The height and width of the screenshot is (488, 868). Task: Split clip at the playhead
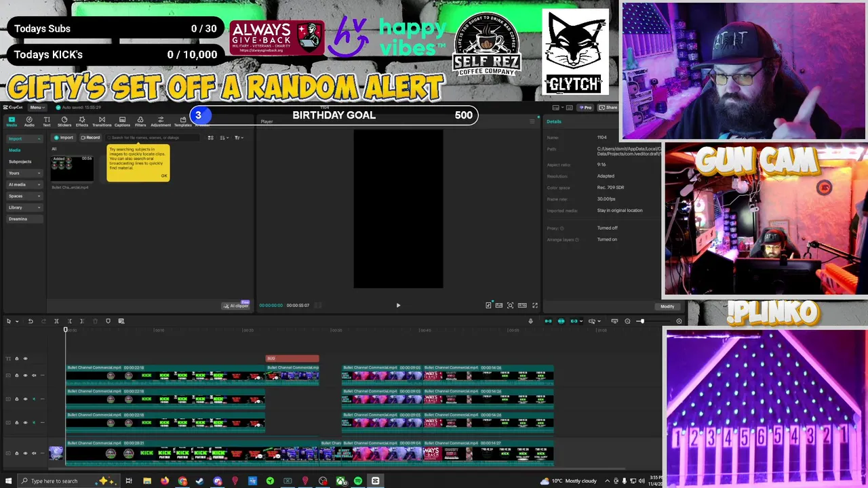coord(56,321)
